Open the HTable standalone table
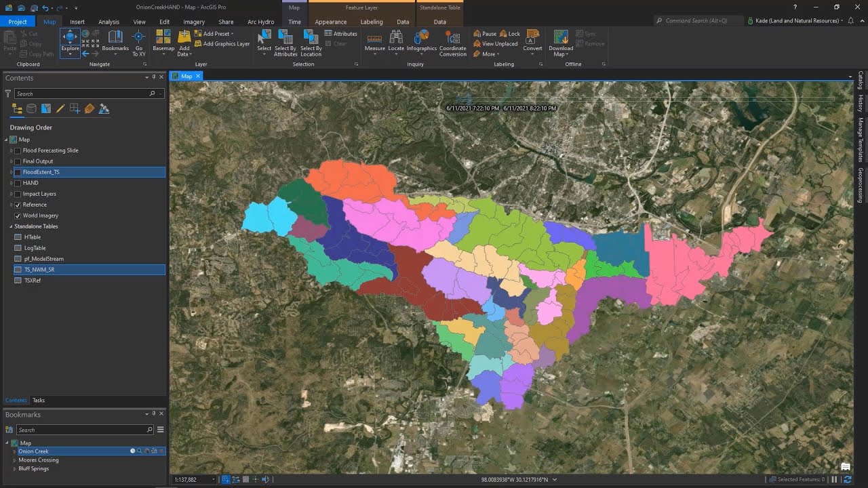The image size is (868, 488). coord(33,237)
